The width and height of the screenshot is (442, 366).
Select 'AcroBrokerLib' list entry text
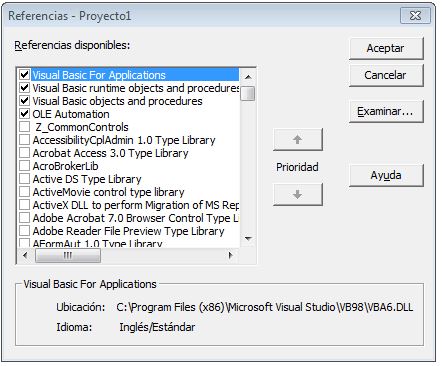tap(65, 166)
